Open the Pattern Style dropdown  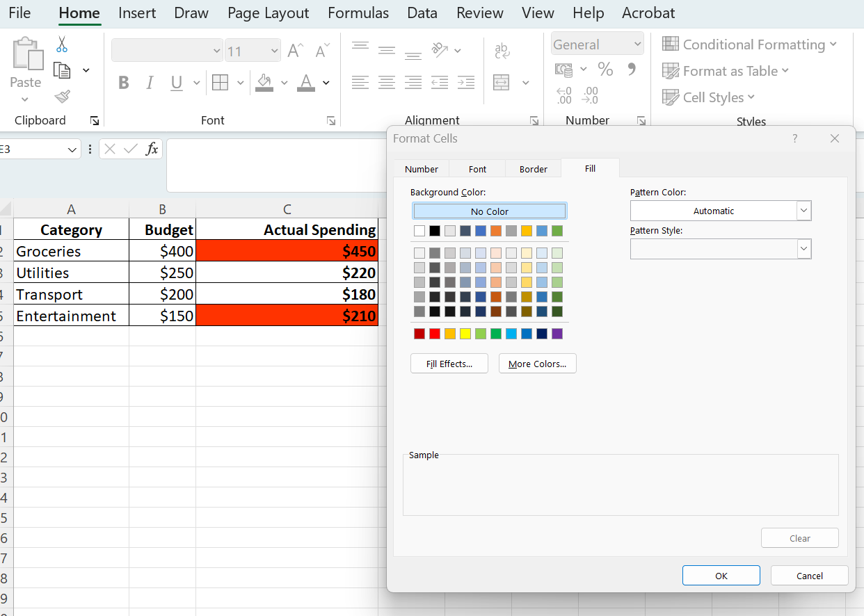click(803, 248)
